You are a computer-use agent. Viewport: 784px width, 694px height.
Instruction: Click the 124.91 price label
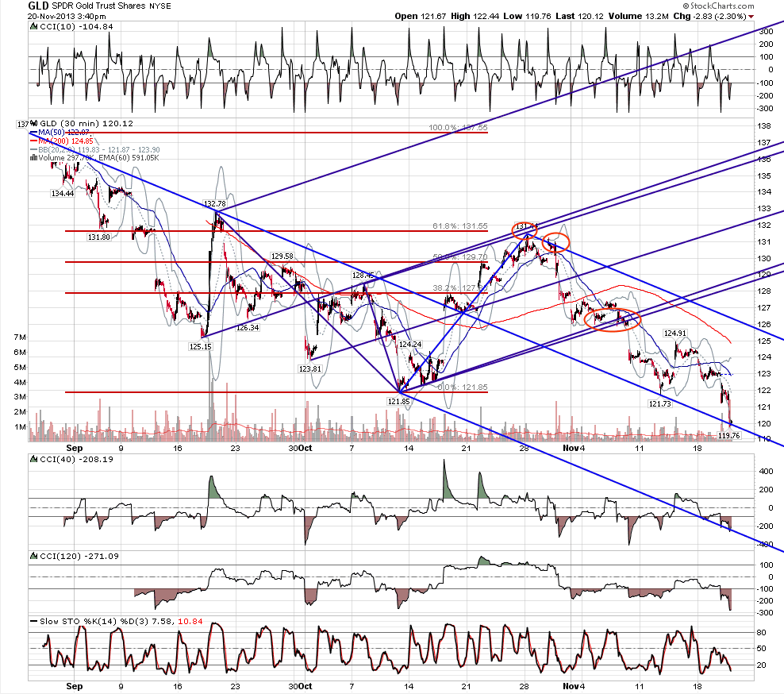click(675, 333)
